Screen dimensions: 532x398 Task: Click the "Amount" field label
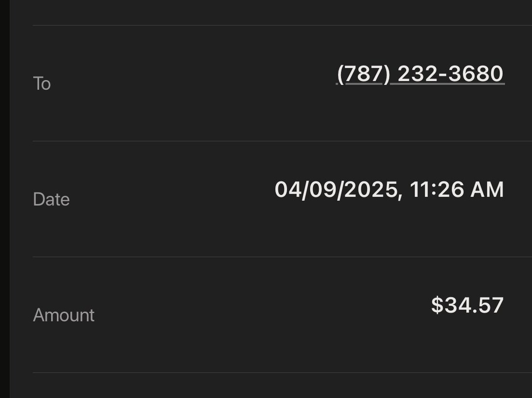point(64,315)
